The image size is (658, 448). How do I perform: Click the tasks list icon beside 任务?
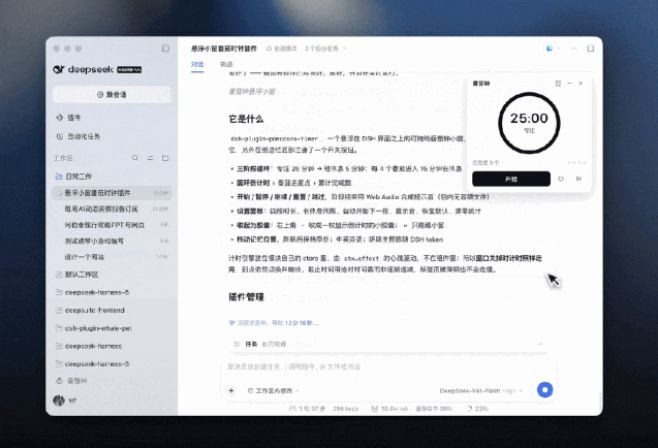tap(237, 344)
